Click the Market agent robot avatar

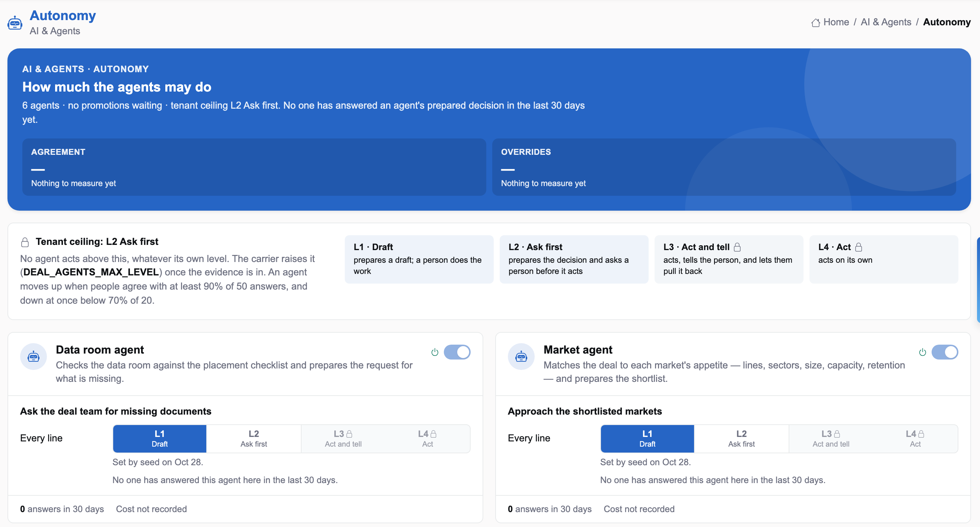[x=521, y=357]
